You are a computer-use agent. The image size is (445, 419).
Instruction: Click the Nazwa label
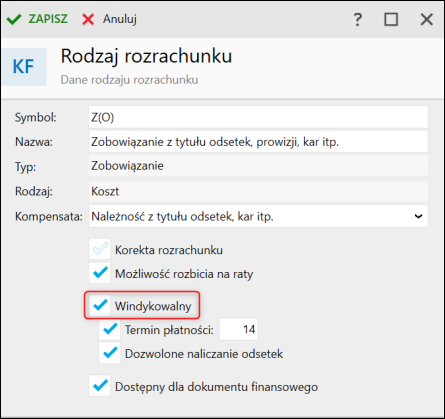point(34,142)
